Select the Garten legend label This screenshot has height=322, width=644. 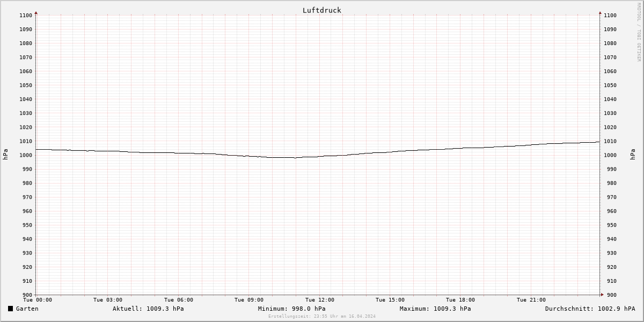[x=27, y=309]
